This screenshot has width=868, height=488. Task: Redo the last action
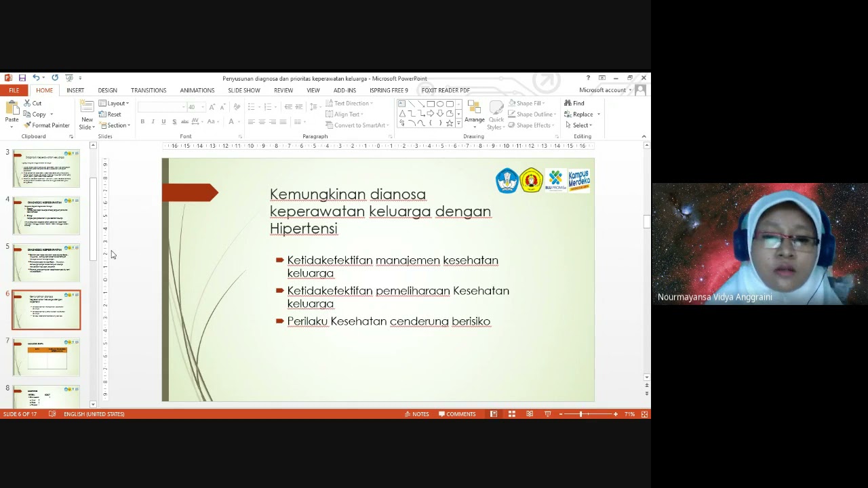(x=55, y=78)
